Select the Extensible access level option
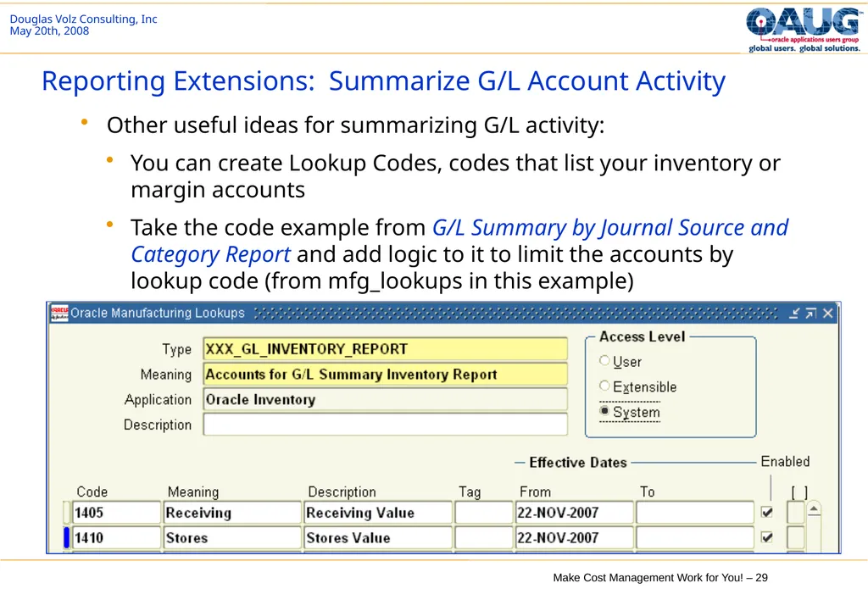868x600 pixels. click(604, 386)
